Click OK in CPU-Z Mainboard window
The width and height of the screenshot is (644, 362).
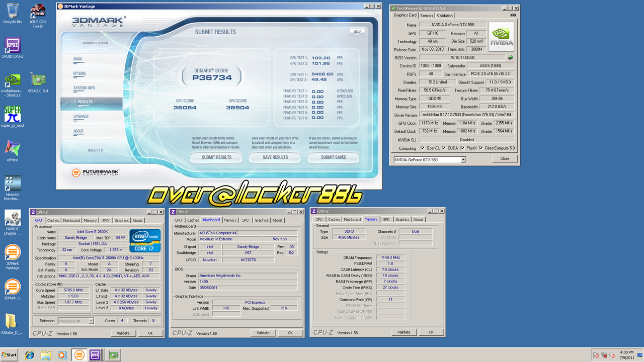pos(290,333)
